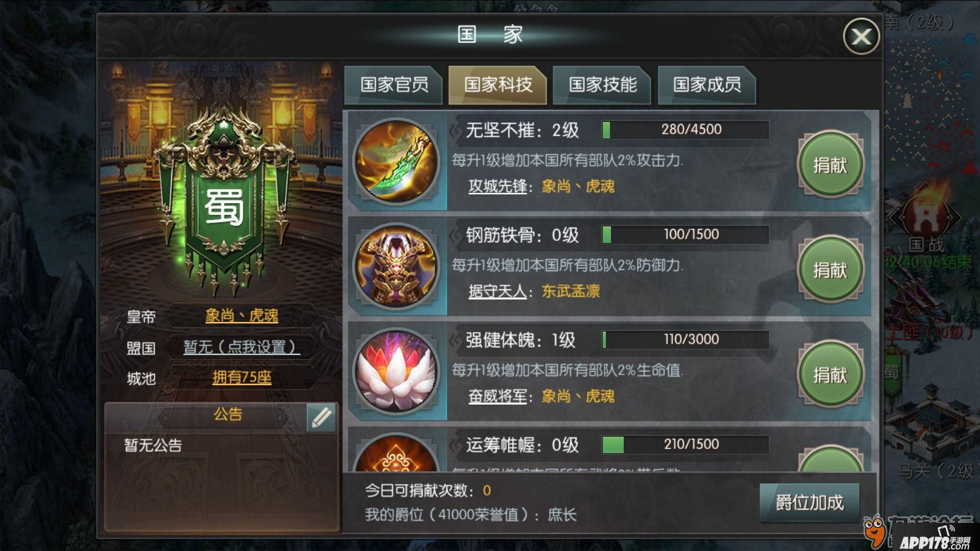Click the 蜀 kingdom banner emblem
980x551 pixels.
click(x=223, y=199)
